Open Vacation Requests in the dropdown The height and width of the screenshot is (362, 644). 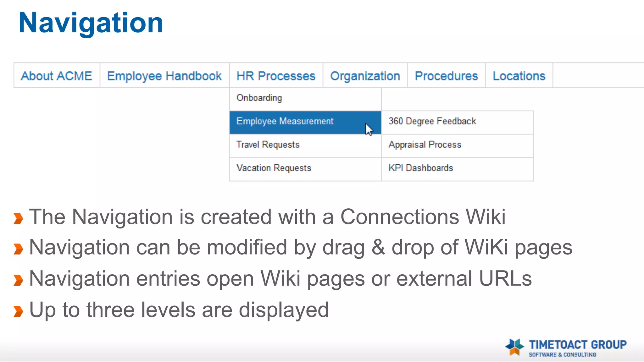pyautogui.click(x=305, y=169)
